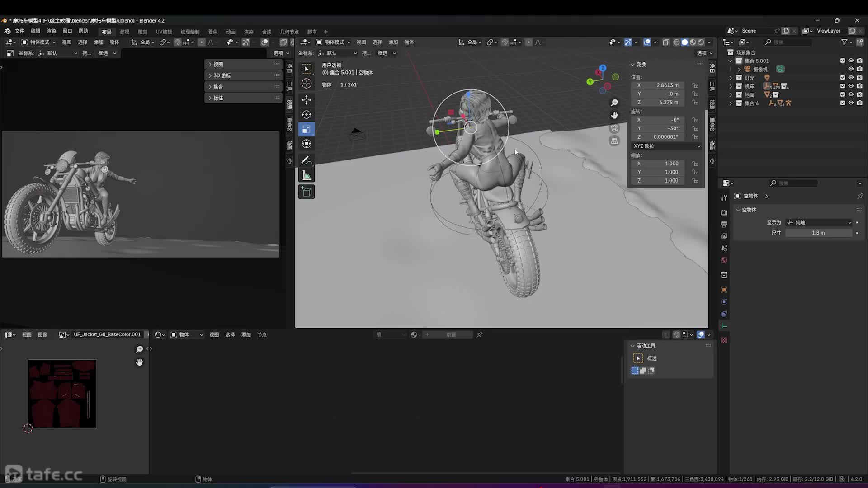Click the viewport zoom magnifier icon

(614, 103)
